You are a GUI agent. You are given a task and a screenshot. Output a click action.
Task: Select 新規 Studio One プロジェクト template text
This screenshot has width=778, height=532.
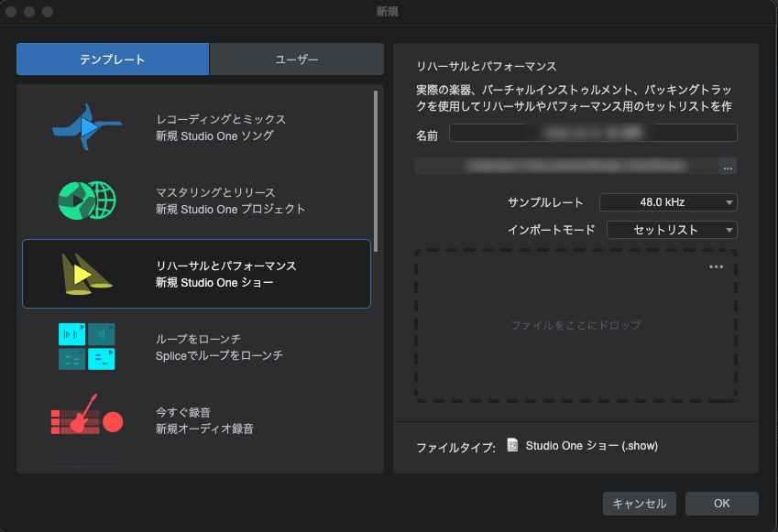[x=230, y=209]
